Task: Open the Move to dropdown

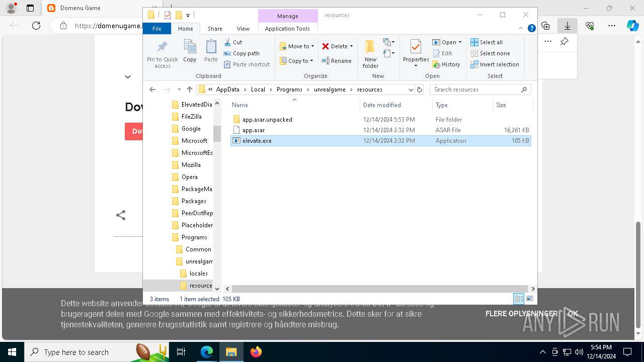Action: tap(297, 46)
